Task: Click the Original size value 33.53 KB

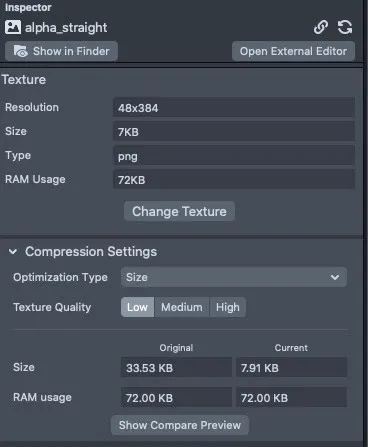Action: pos(176,367)
